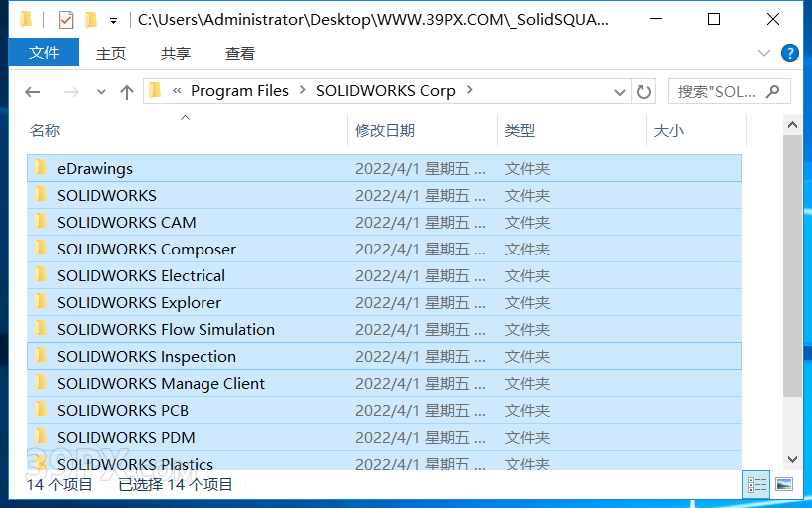Switch to the 查看 ribbon tab
Viewport: 812px width, 508px height.
[x=239, y=53]
